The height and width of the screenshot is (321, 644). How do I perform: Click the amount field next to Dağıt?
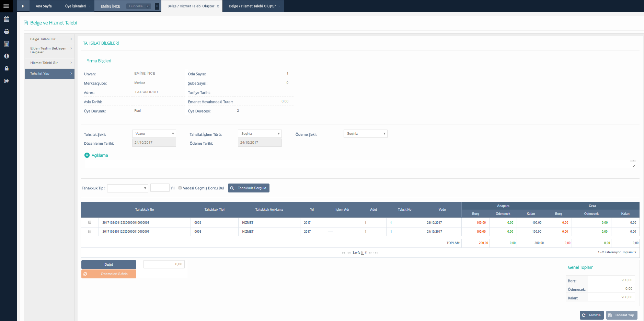pos(164,264)
